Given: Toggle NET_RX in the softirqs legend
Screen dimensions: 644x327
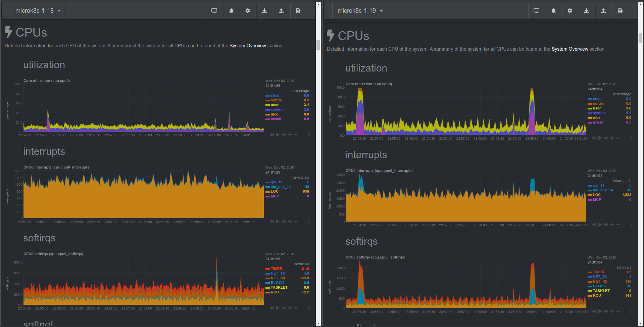Looking at the screenshot, I should [x=278, y=278].
